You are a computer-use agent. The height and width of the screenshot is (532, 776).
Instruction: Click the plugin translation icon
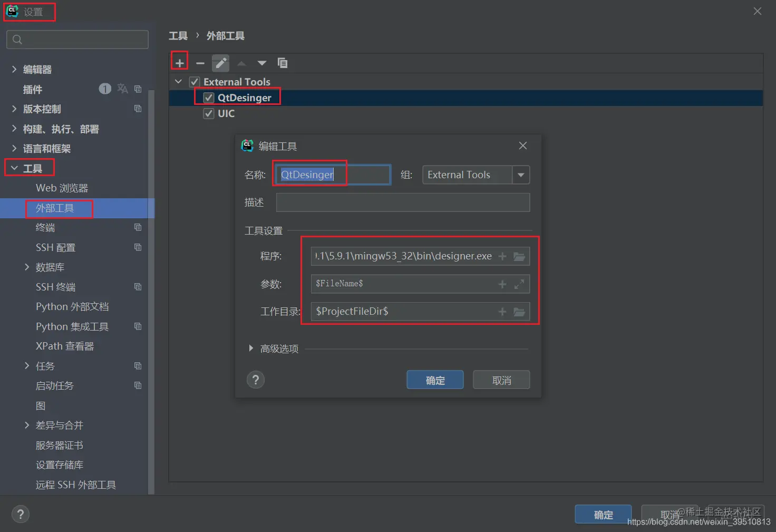123,89
